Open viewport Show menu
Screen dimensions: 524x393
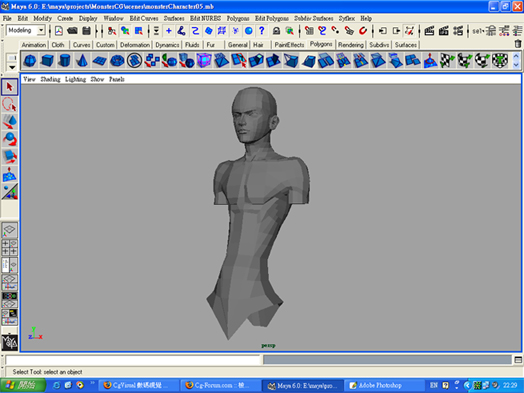point(97,79)
